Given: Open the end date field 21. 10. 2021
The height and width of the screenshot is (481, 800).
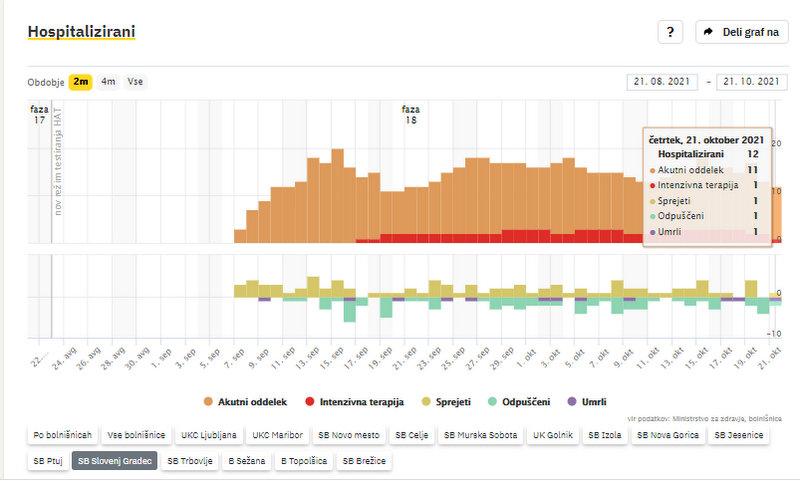Looking at the screenshot, I should pos(752,82).
